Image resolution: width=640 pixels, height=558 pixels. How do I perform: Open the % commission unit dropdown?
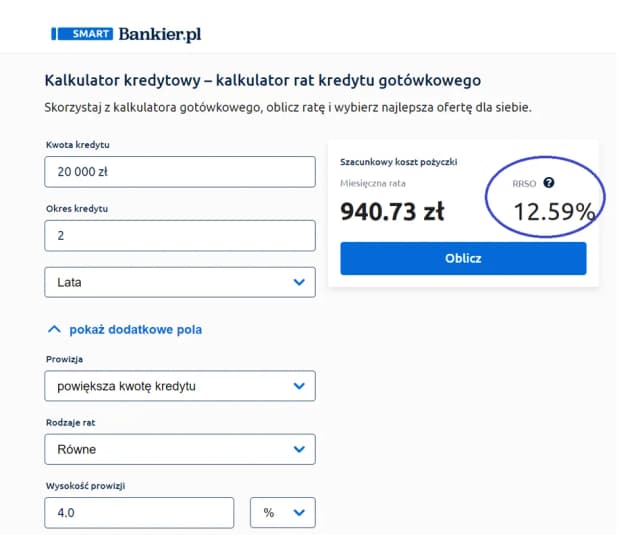pyautogui.click(x=282, y=512)
